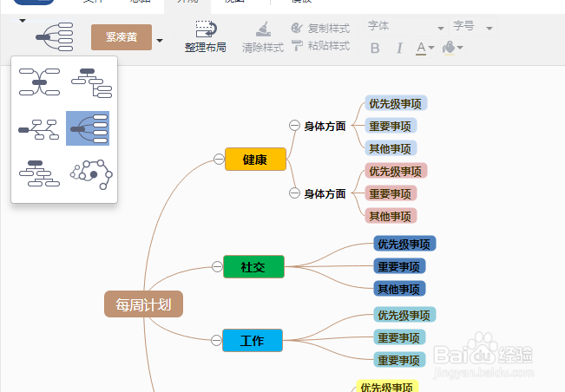565x392 pixels.
Task: Select light-blue 其他事项 node
Action: [391, 148]
